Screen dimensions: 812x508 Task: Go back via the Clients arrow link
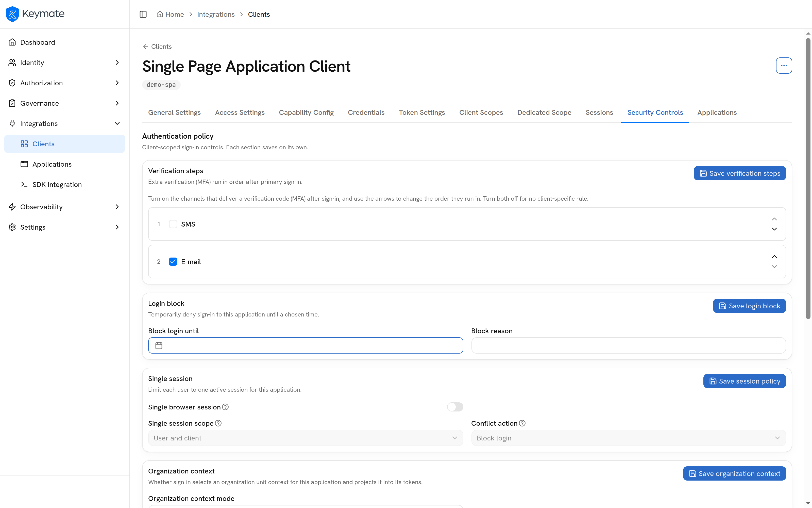point(157,46)
